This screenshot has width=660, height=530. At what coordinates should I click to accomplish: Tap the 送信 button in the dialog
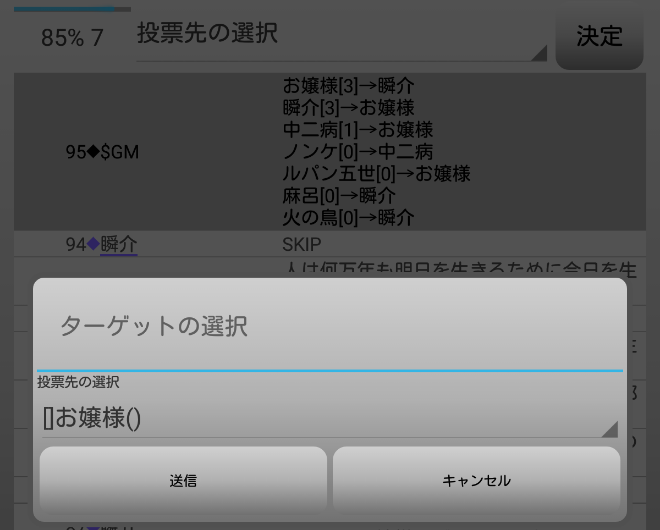(x=183, y=480)
